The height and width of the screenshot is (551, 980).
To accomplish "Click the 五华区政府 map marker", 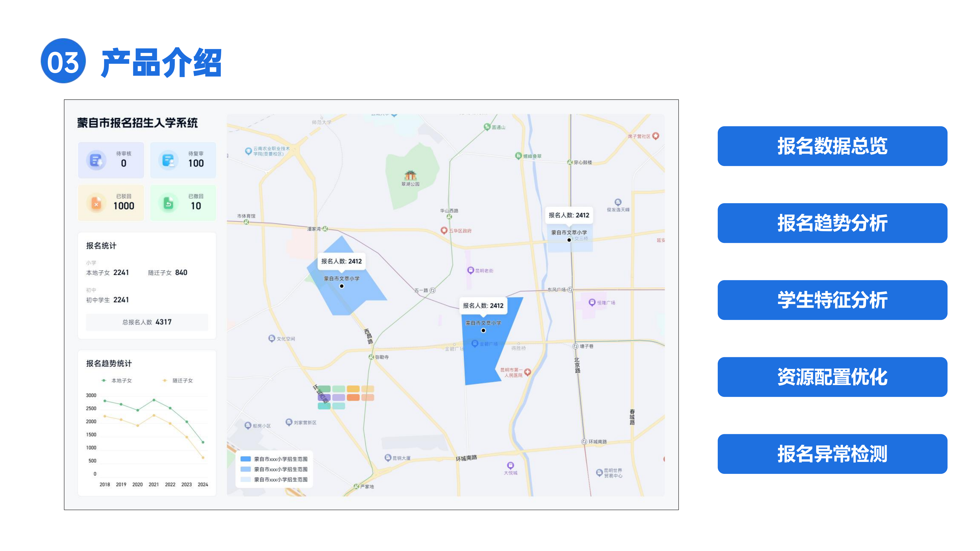I will tap(443, 231).
